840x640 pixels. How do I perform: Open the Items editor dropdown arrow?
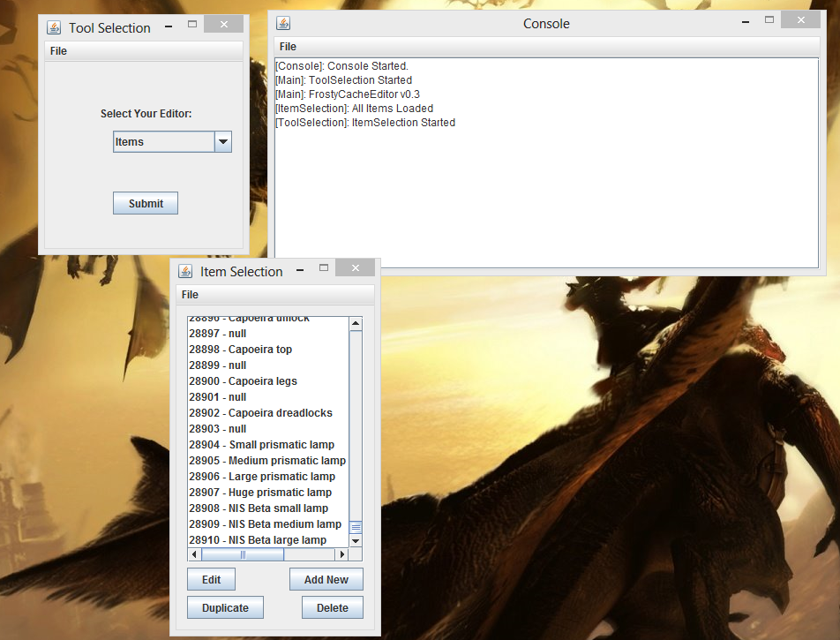223,142
